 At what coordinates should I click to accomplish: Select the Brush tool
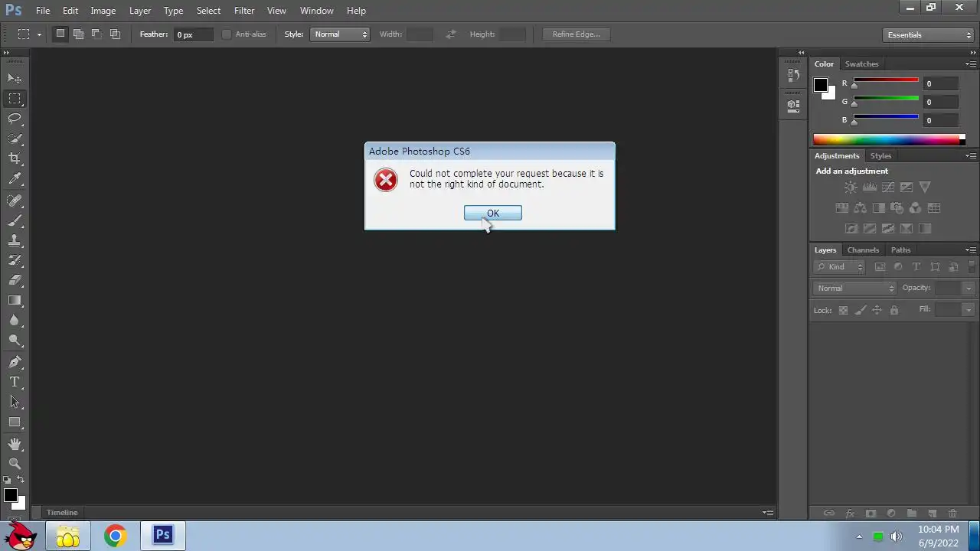(15, 220)
